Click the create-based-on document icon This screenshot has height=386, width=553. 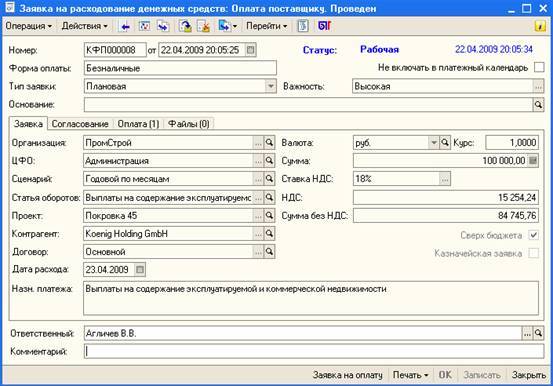click(224, 26)
